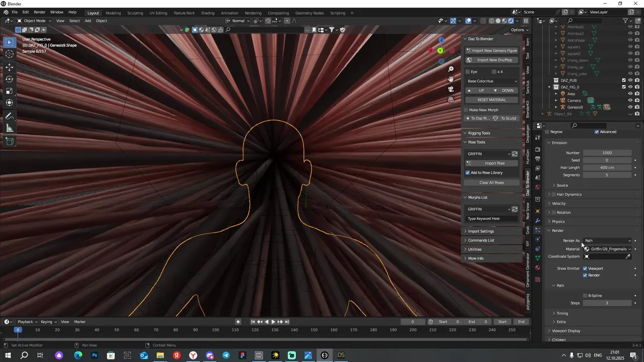Select the Add Cube tool

click(x=10, y=142)
